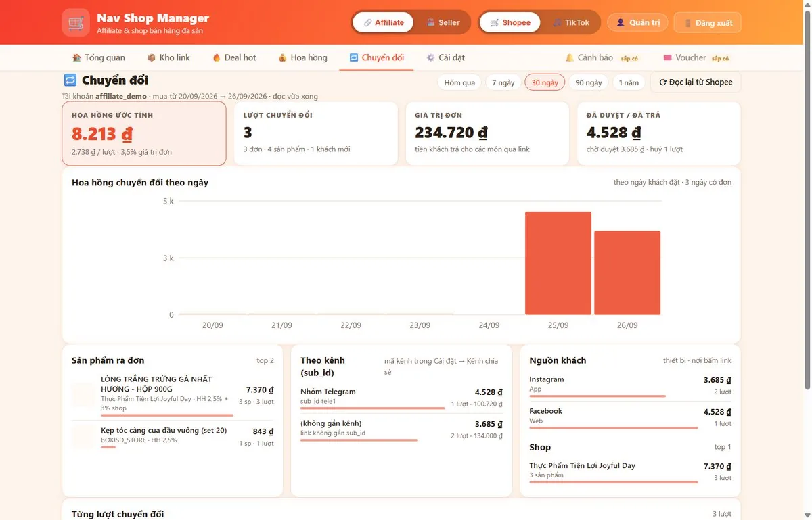Click the Hoa hồng money bag icon
Viewport: 812px width, 520px height.
pos(283,57)
